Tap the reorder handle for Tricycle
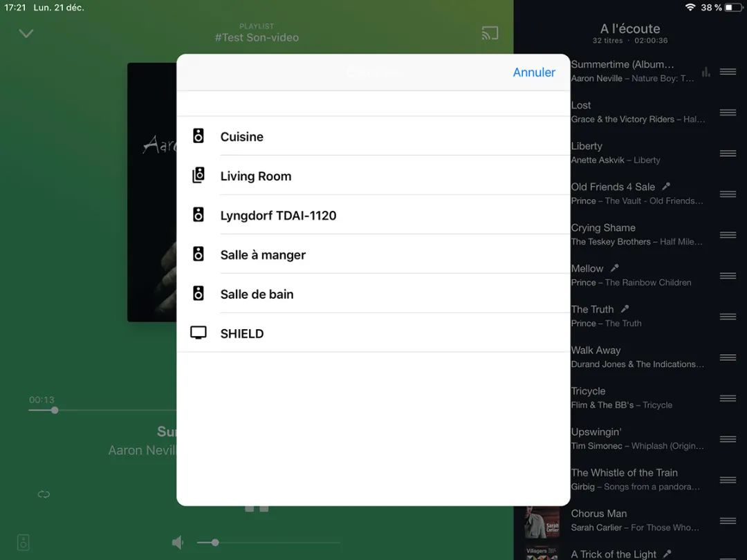The width and height of the screenshot is (747, 560). pos(728,398)
